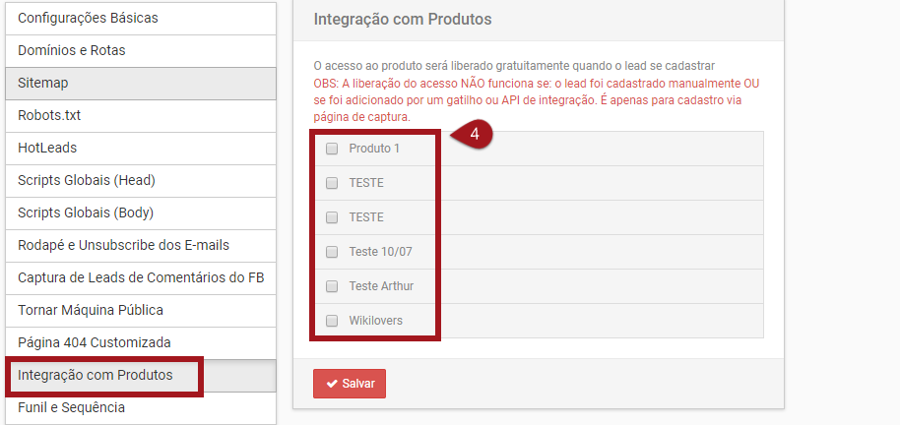Open Captura de Leads de Comentários do FB
The height and width of the screenshot is (425, 900).
[x=140, y=277]
